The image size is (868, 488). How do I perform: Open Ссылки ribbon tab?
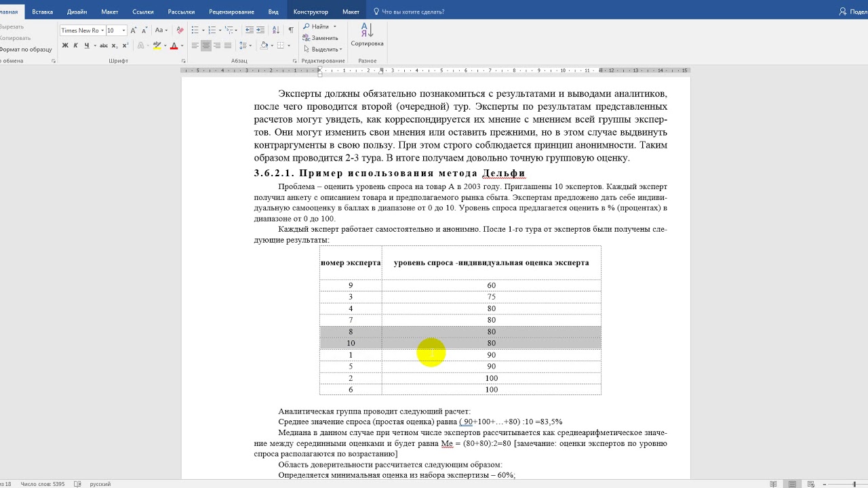pos(143,12)
